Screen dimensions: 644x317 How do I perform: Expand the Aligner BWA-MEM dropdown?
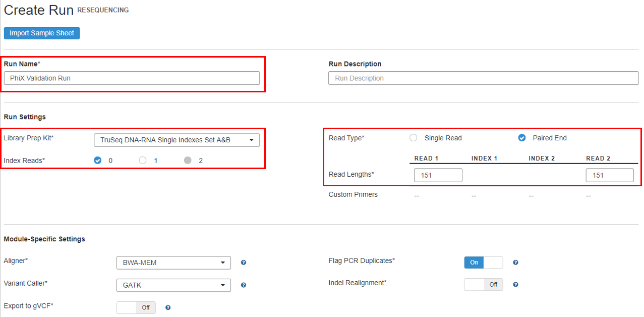[x=173, y=262]
